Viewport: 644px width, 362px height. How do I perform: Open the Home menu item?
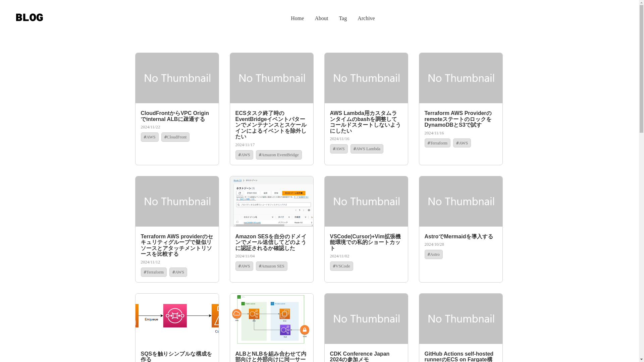click(x=297, y=18)
